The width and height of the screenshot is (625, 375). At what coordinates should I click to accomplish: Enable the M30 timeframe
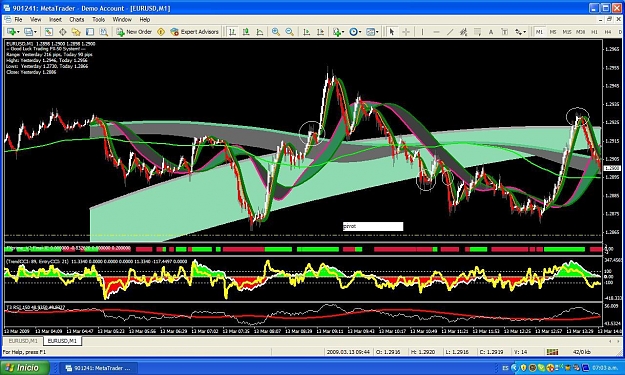pos(581,32)
